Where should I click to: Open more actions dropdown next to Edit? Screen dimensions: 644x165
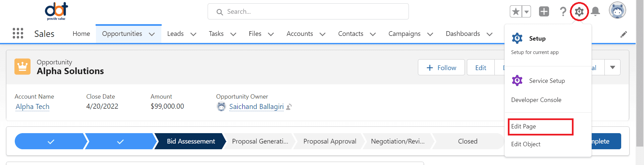click(612, 67)
